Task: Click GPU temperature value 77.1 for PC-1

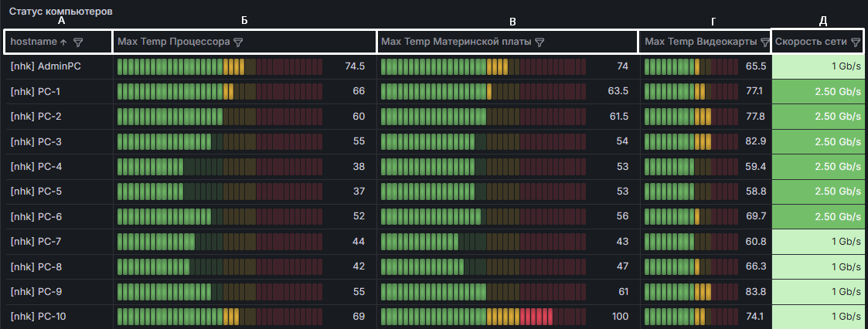Action: point(754,91)
